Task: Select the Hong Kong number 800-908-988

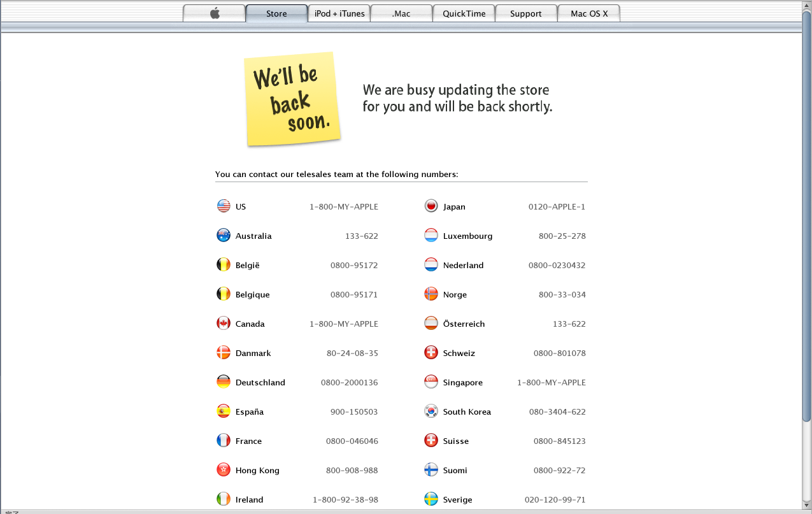Action: tap(352, 471)
